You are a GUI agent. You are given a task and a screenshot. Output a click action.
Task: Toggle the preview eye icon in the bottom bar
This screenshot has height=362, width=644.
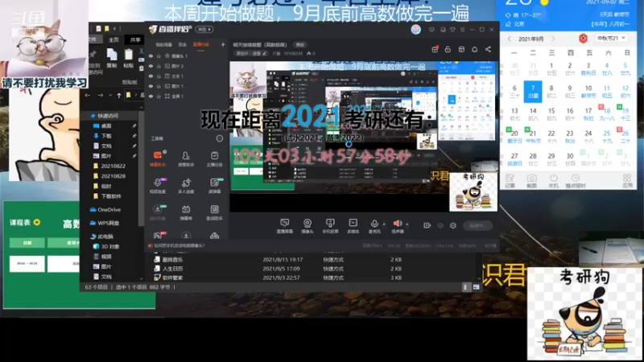[x=440, y=225]
